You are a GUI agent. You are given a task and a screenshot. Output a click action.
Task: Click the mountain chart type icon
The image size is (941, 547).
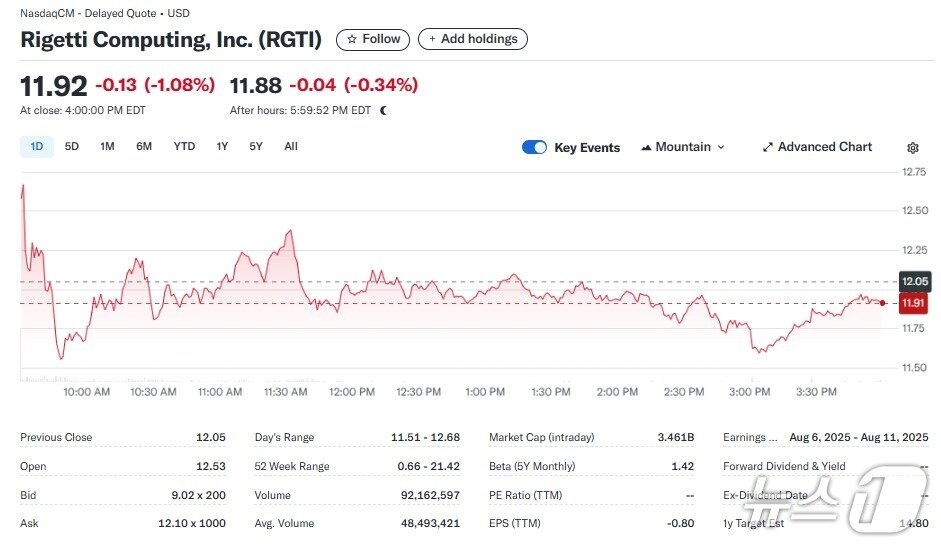(x=646, y=147)
